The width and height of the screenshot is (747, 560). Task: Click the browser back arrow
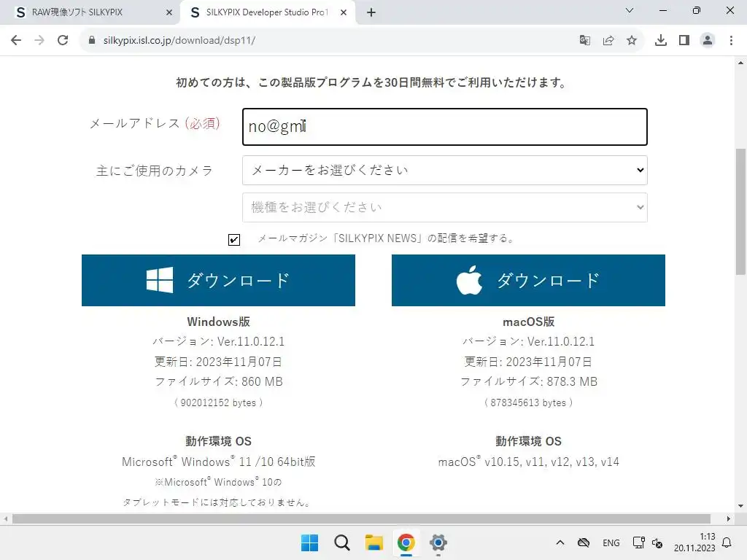point(16,41)
